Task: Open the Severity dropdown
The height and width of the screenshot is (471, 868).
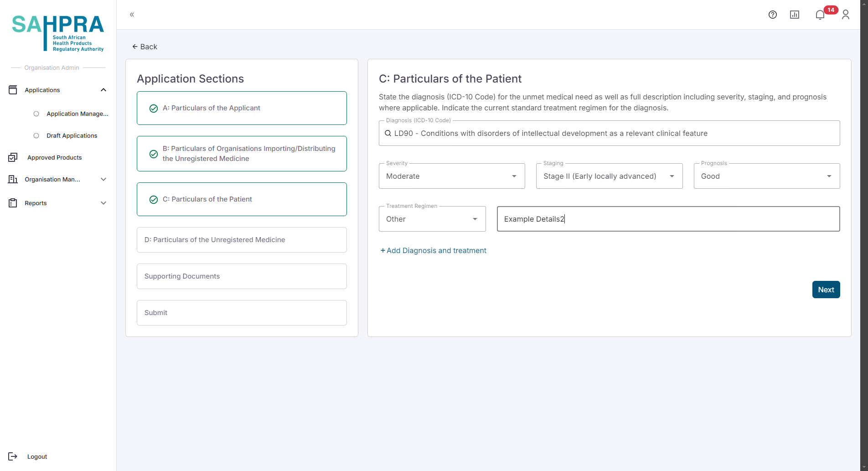Action: click(451, 176)
